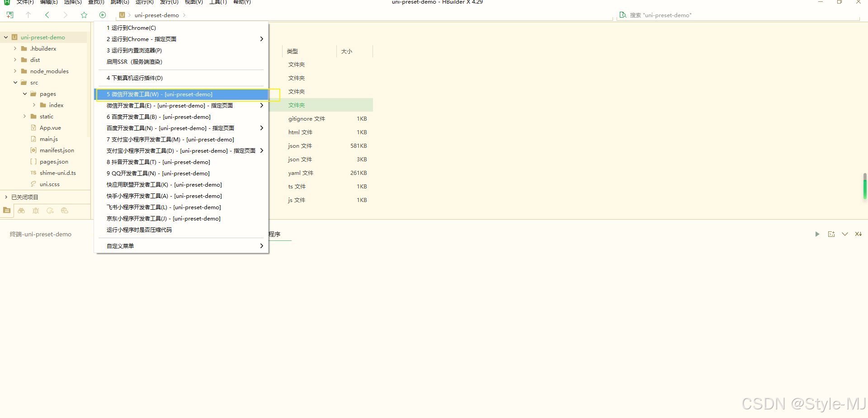Viewport: 868px width, 418px height.
Task: Run in 快手小程序开发者工具(A)
Action: 181,196
